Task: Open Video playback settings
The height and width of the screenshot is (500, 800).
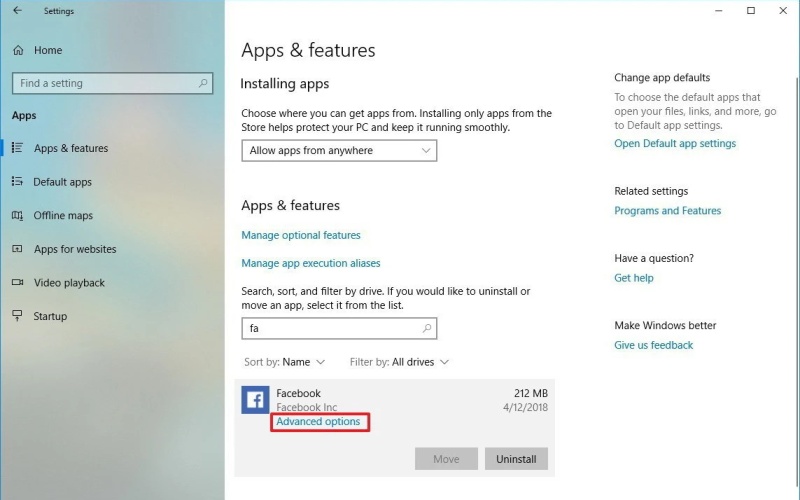Action: tap(69, 283)
